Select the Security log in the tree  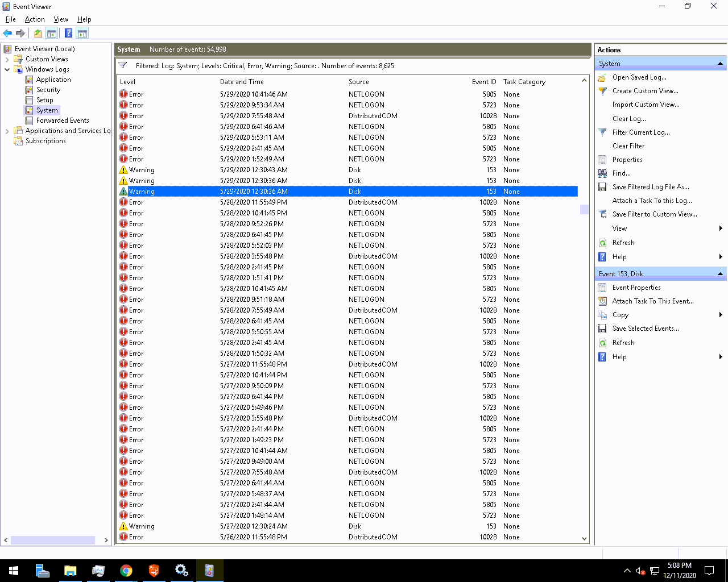pos(48,89)
